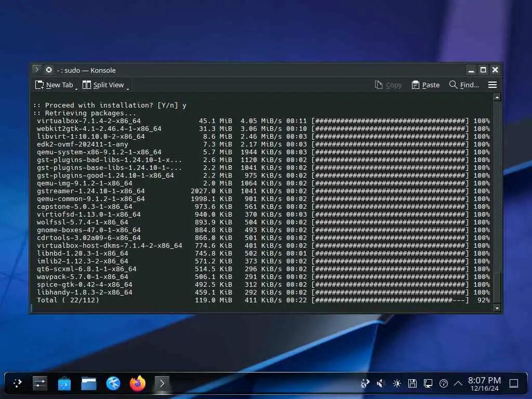Open the application launcher in taskbar
The height and width of the screenshot is (399, 532).
(17, 383)
